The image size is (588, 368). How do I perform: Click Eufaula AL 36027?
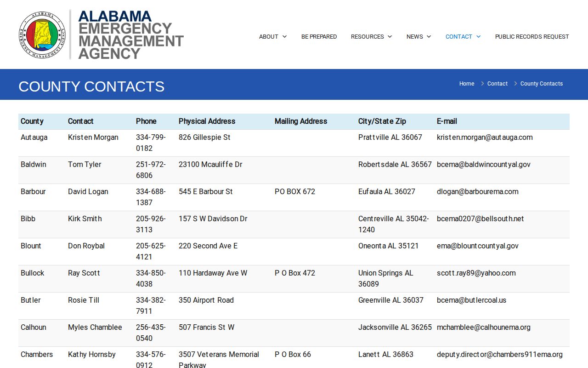pyautogui.click(x=387, y=192)
